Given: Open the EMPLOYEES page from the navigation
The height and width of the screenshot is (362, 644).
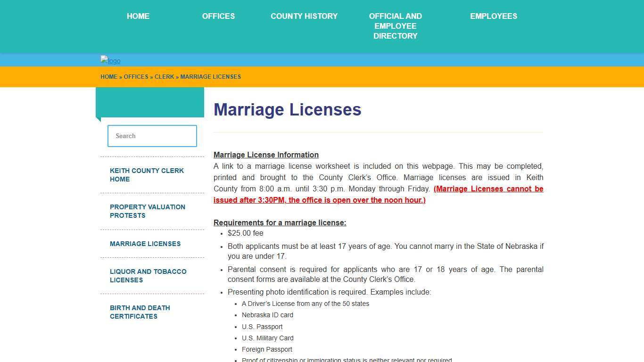Looking at the screenshot, I should [494, 16].
